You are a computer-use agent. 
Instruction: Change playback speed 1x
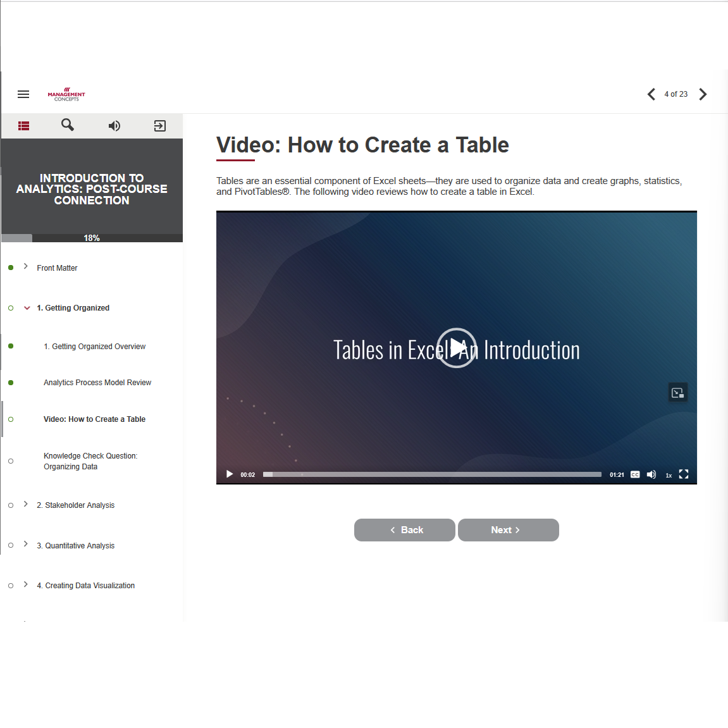(669, 475)
